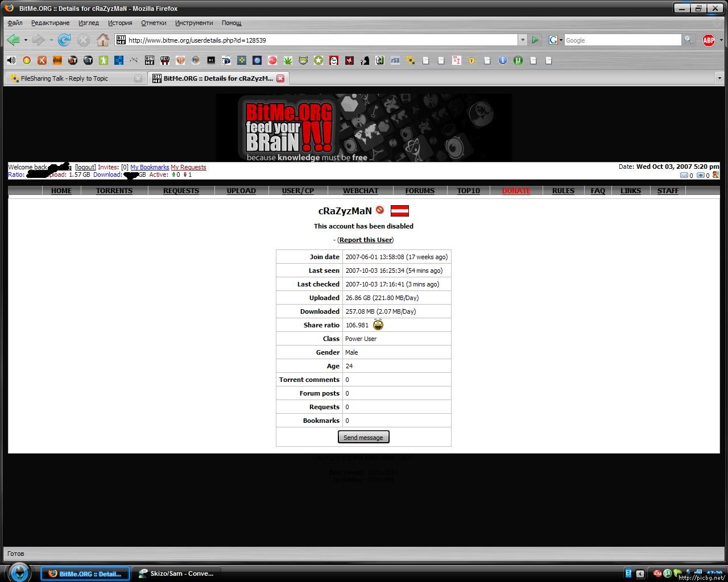Click the share ratio smiley face
Screen dimensions: 728x582
pyautogui.click(x=378, y=325)
